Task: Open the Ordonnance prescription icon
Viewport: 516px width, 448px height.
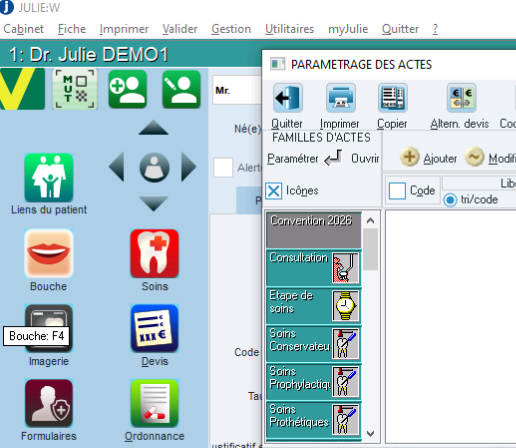Action: pyautogui.click(x=154, y=403)
